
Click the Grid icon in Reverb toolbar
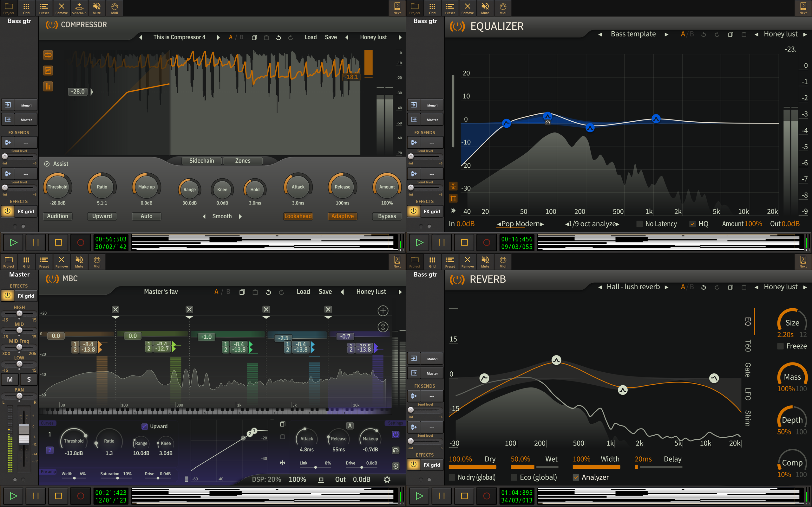pos(432,261)
